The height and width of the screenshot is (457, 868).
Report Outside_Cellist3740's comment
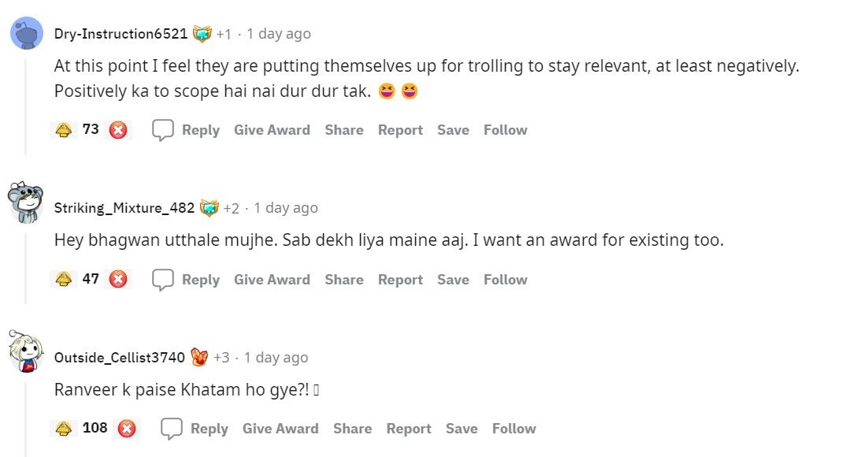coord(409,428)
